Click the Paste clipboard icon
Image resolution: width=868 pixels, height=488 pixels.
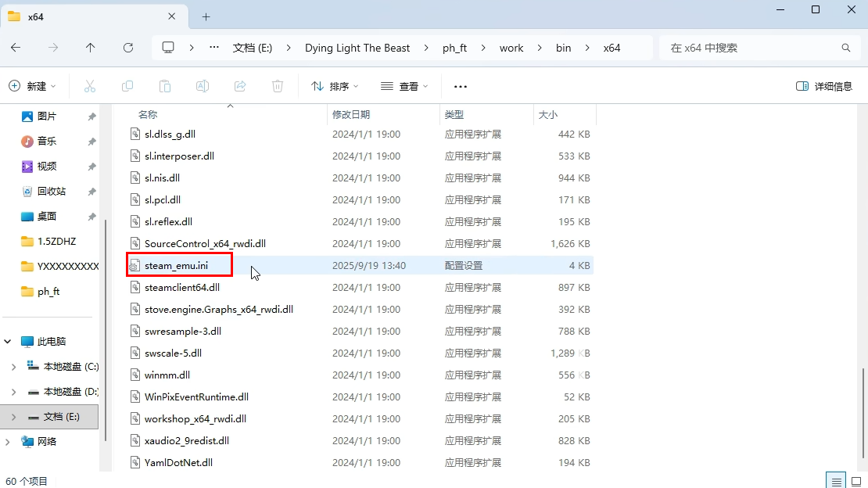(165, 86)
